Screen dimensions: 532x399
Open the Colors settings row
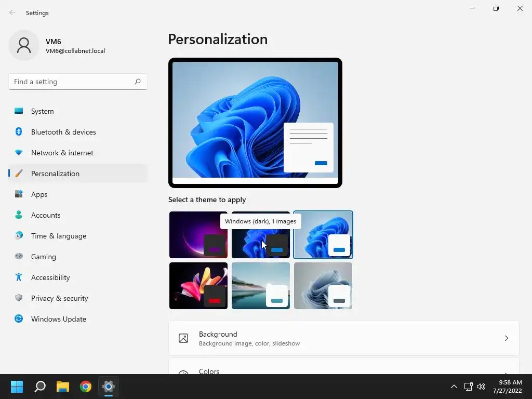point(344,366)
